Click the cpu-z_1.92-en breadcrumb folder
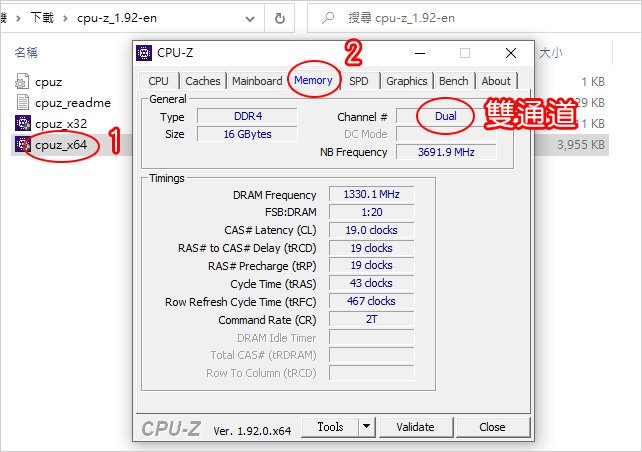642x452 pixels. pyautogui.click(x=117, y=18)
